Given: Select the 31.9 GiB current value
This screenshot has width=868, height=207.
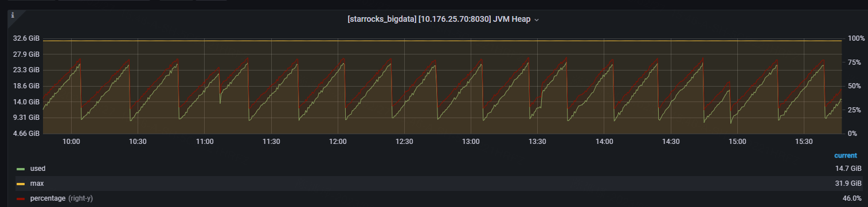Looking at the screenshot, I should 849,183.
